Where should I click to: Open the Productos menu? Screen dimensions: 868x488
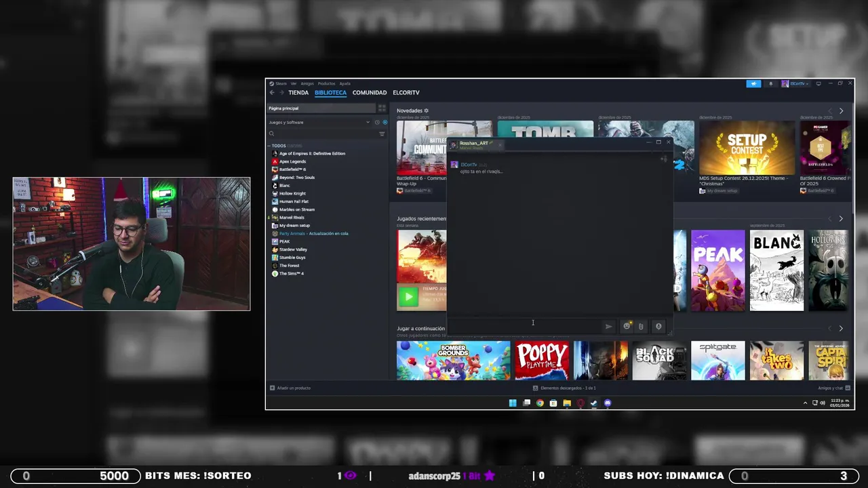point(326,83)
